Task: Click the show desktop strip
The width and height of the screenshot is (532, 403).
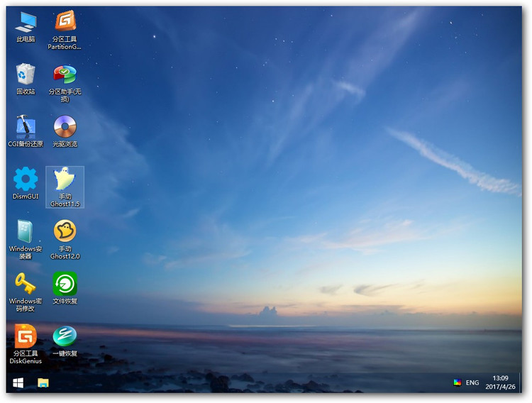Action: 520,383
